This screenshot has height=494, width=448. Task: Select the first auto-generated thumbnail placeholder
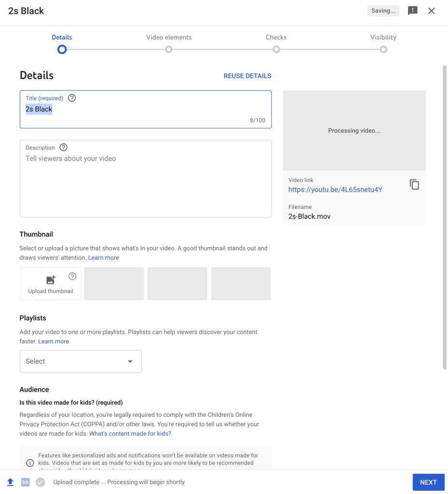click(114, 284)
